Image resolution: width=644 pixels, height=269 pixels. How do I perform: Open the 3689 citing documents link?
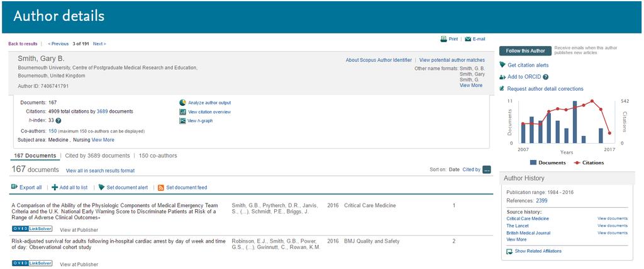click(x=103, y=112)
